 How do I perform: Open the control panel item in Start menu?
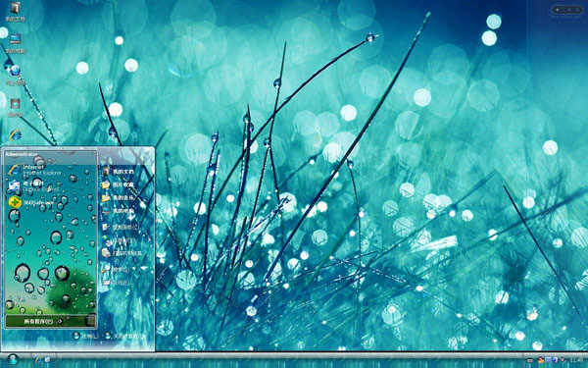121,228
